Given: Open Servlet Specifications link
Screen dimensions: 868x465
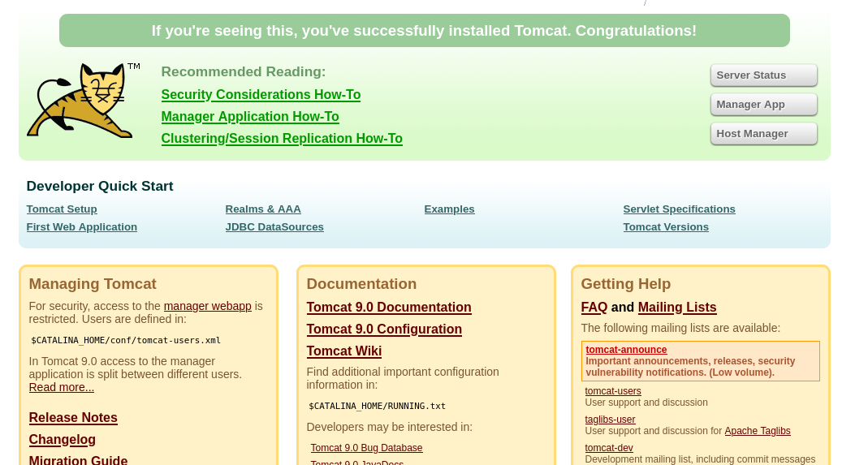Looking at the screenshot, I should click(x=680, y=209).
